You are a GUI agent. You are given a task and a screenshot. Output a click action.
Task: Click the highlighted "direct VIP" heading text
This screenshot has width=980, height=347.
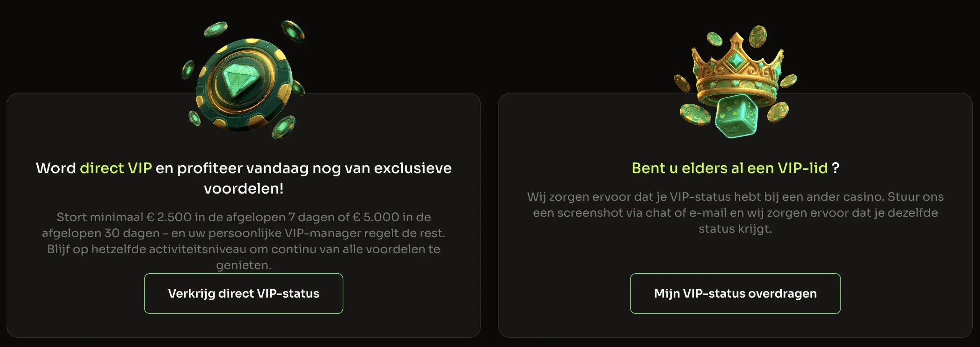point(116,168)
